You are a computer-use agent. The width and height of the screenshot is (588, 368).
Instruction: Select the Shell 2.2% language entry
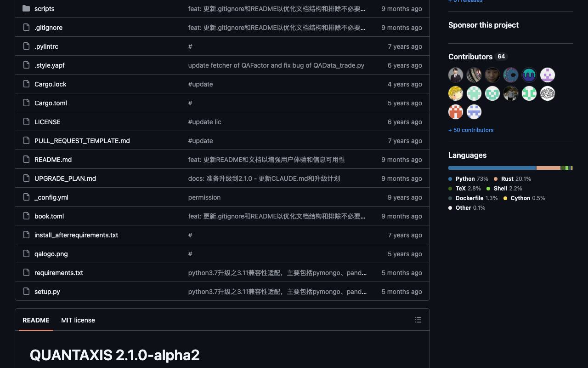[504, 189]
